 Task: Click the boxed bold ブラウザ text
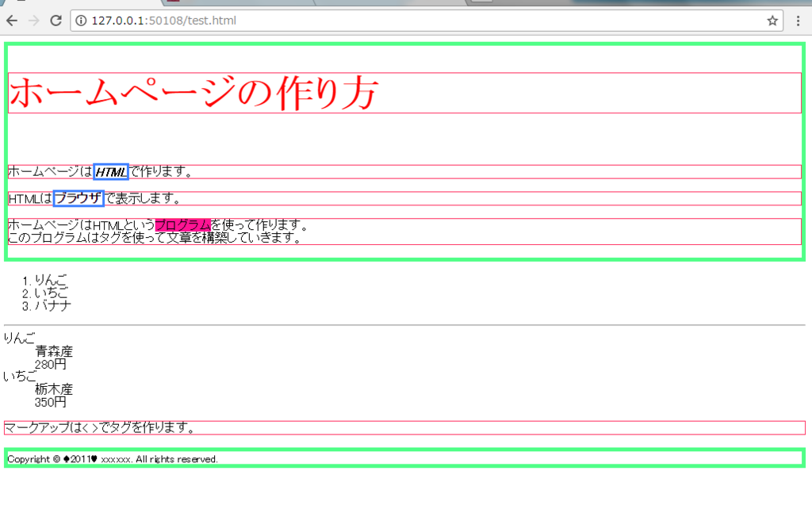(79, 198)
